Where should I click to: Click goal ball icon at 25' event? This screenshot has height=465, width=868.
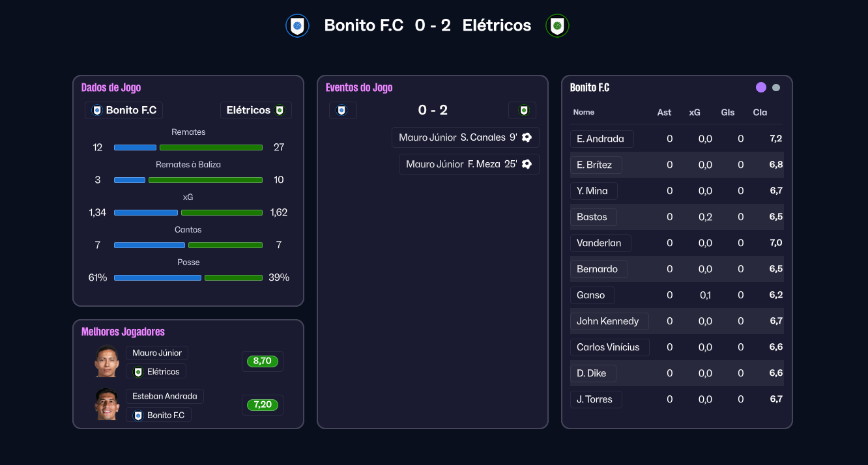(527, 164)
